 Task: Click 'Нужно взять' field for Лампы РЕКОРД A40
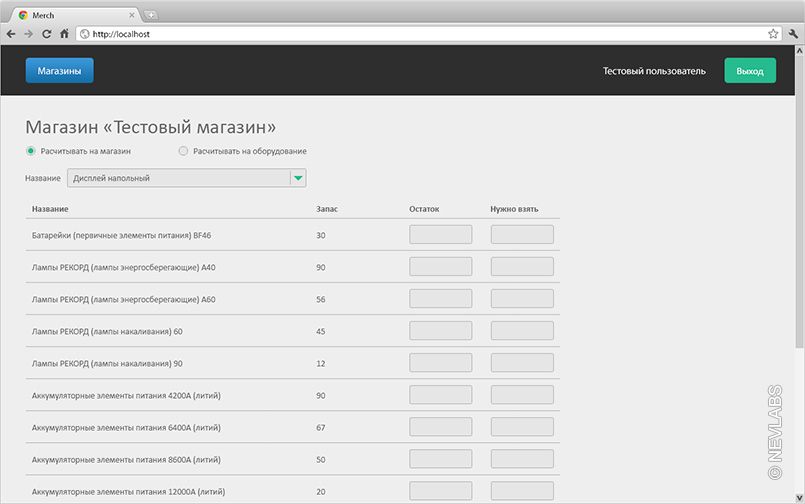click(522, 267)
